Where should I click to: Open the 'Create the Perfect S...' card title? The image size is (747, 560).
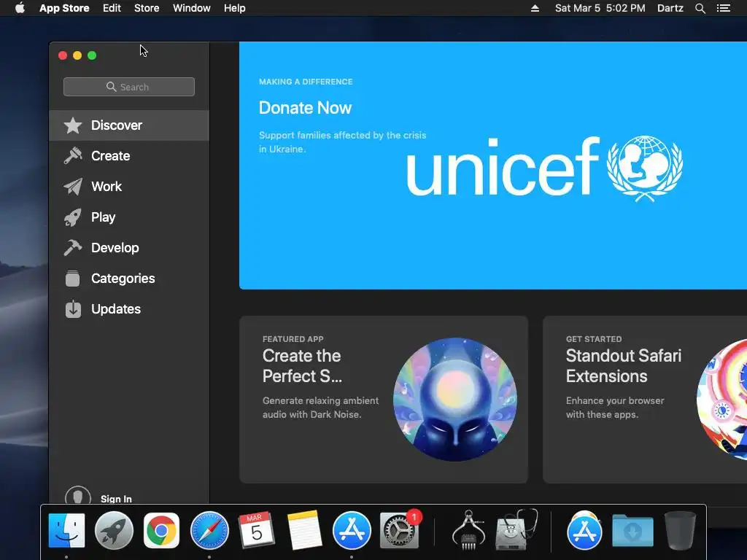pos(302,366)
